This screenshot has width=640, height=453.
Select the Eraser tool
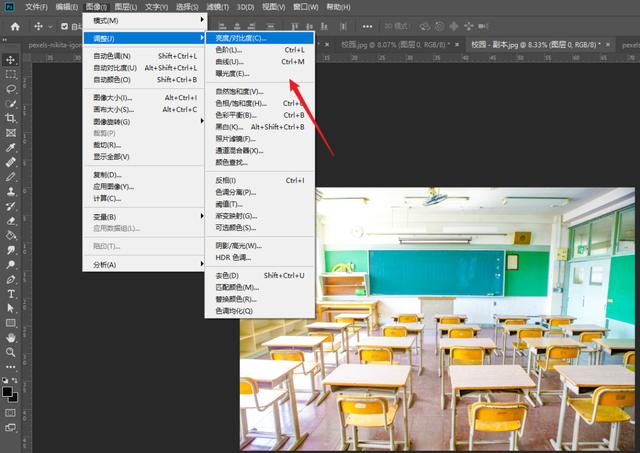[x=11, y=221]
